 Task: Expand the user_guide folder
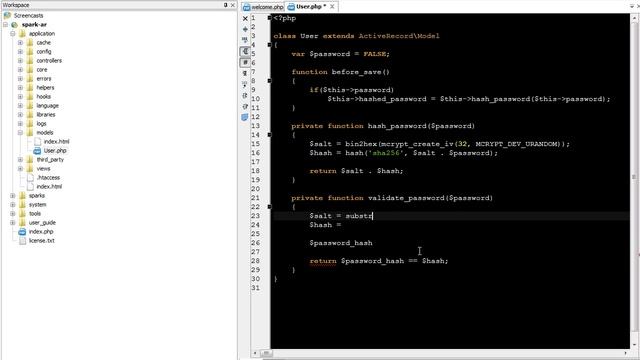click(13, 222)
